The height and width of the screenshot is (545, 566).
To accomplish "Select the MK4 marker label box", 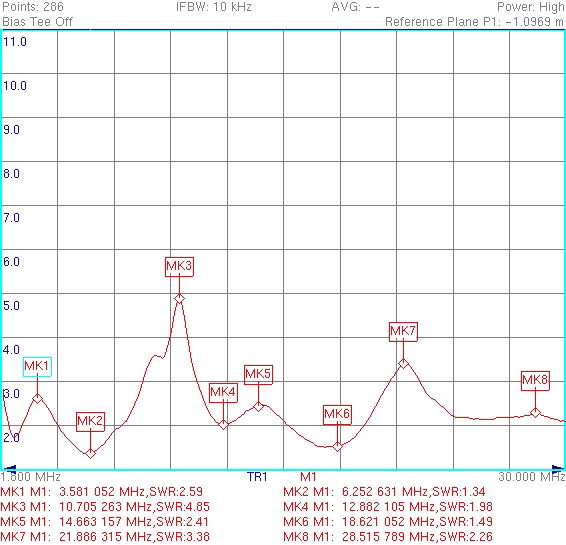I will [223, 393].
